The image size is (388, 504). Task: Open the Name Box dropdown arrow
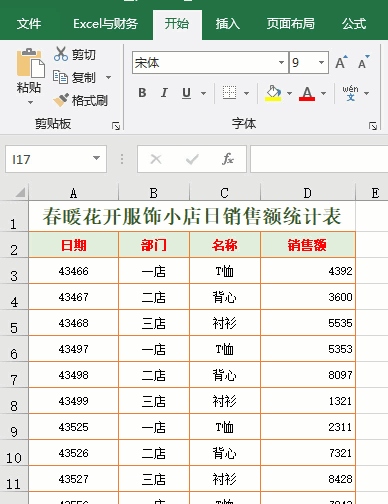point(96,158)
